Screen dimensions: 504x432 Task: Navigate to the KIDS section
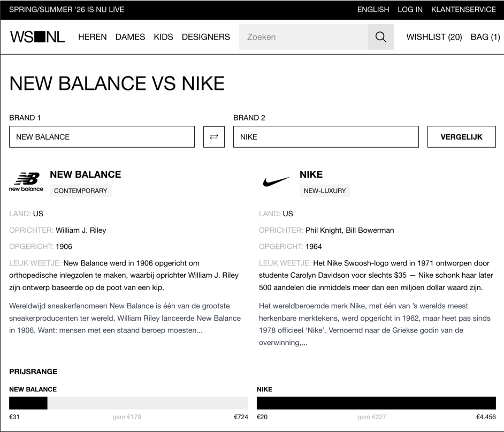click(x=163, y=37)
